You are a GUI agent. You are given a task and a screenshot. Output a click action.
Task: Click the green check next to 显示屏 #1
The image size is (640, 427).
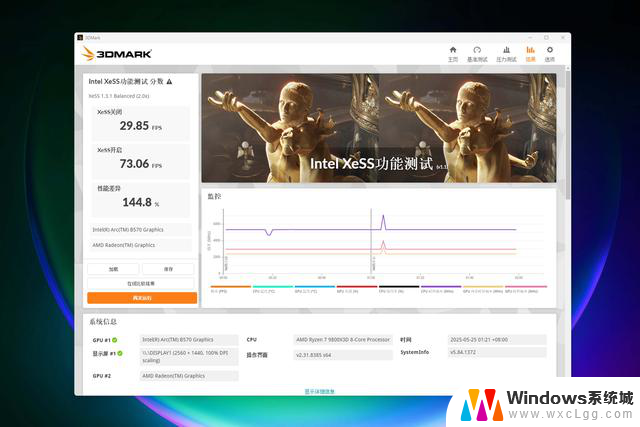[120, 353]
